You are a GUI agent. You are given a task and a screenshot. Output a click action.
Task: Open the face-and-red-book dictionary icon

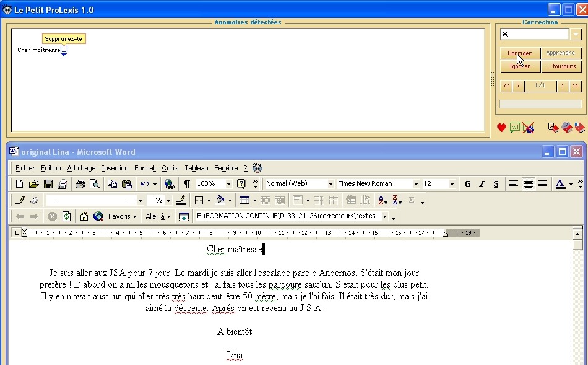click(x=553, y=128)
